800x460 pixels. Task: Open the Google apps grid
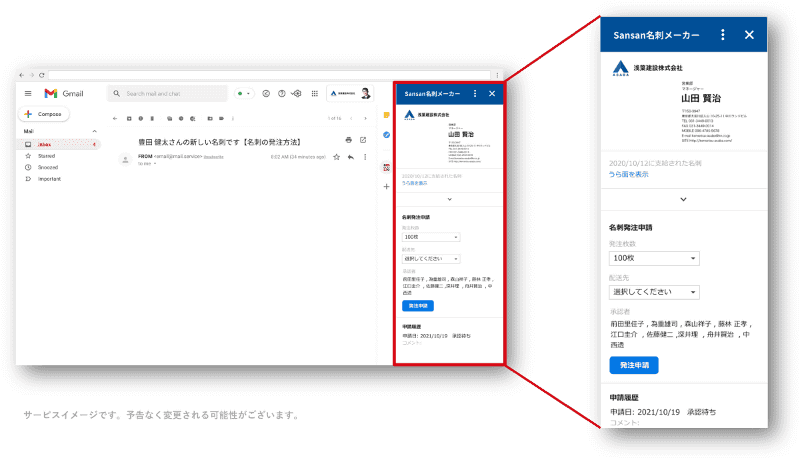point(315,94)
